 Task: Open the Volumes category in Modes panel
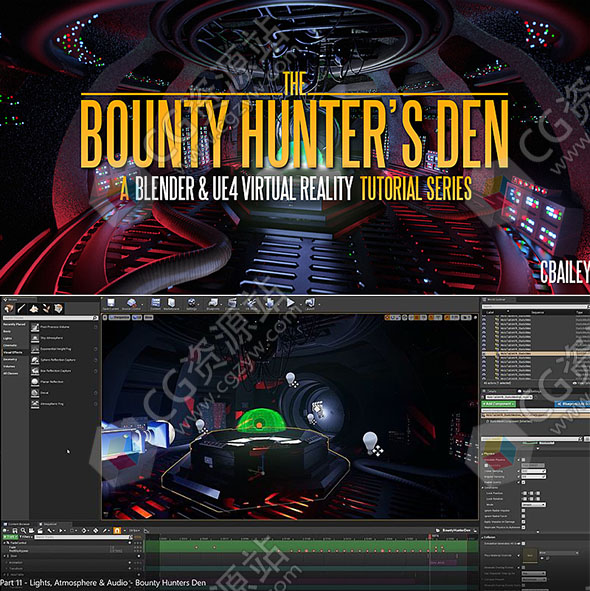click(x=9, y=366)
